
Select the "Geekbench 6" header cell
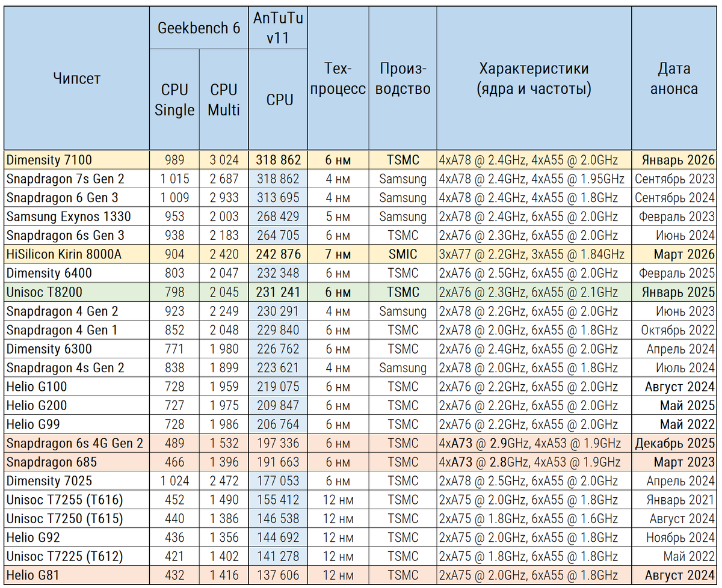click(x=199, y=28)
